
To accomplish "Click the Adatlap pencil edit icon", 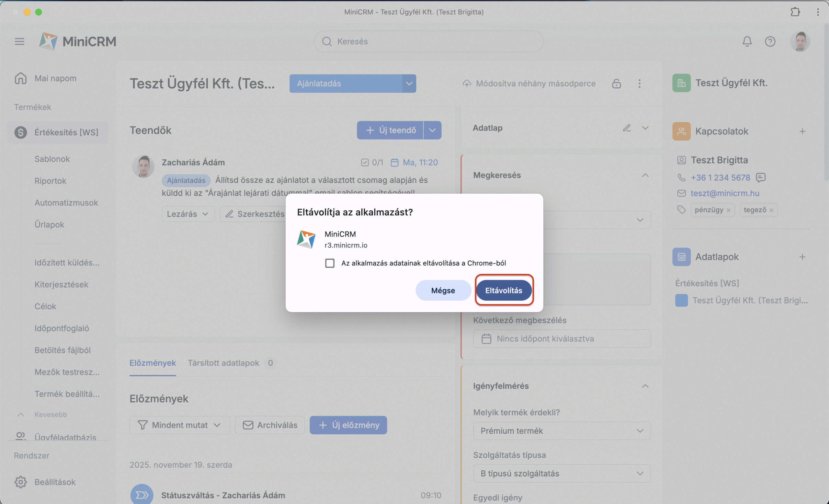I will [627, 128].
